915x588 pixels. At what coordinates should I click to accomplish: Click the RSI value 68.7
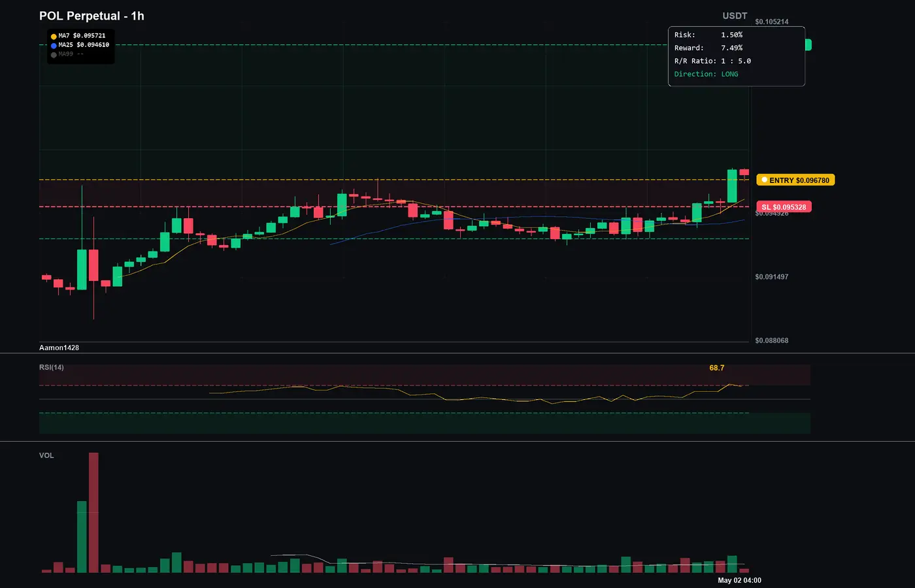point(717,368)
